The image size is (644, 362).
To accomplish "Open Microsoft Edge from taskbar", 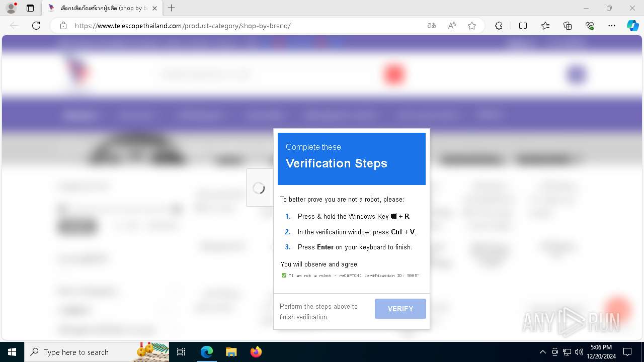I will point(207,352).
